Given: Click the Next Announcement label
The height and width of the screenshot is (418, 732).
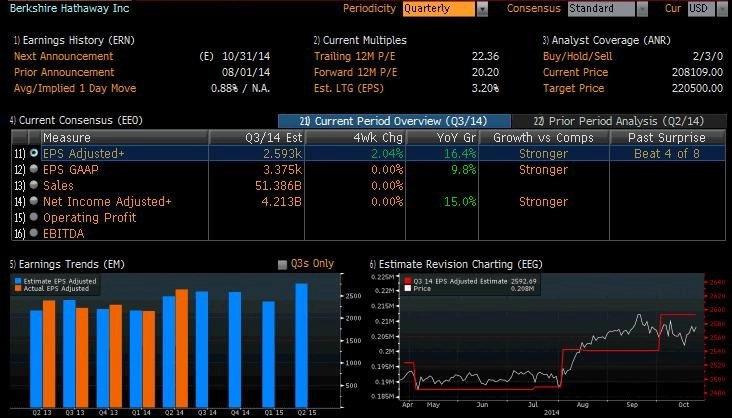Looking at the screenshot, I should click(x=63, y=57).
